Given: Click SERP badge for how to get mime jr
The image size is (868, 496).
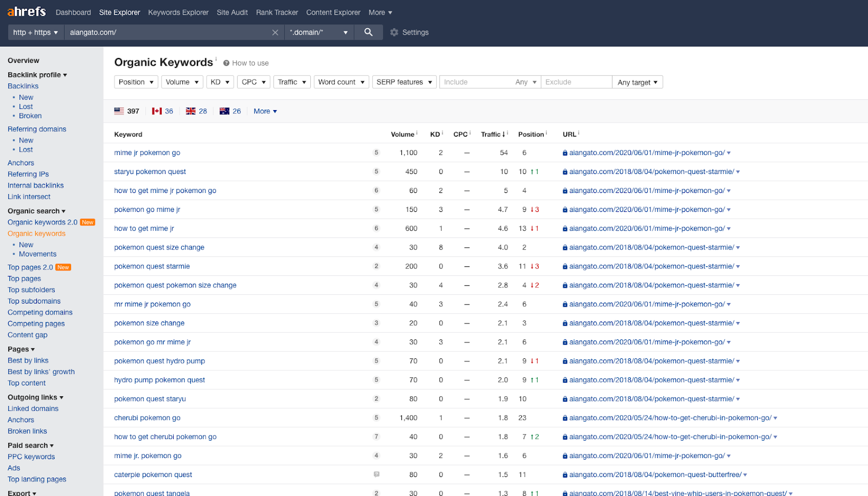Looking at the screenshot, I should [x=376, y=228].
